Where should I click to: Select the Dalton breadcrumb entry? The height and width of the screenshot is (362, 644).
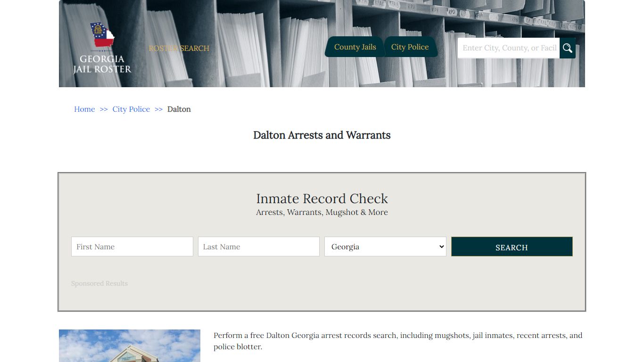[x=179, y=109]
